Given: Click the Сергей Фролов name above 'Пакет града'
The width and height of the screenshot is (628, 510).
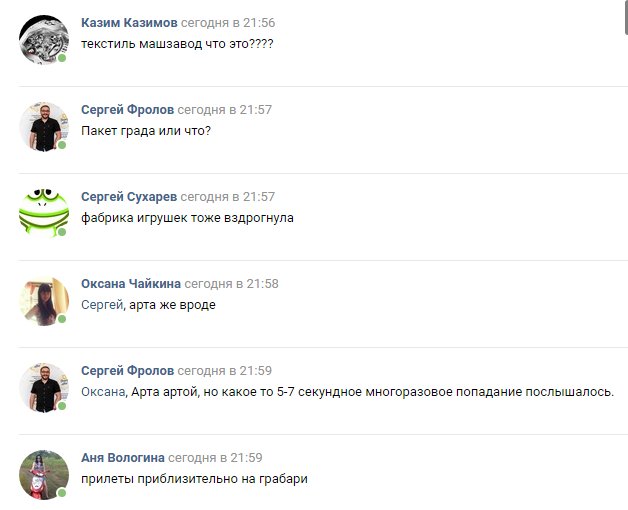Looking at the screenshot, I should tap(127, 110).
